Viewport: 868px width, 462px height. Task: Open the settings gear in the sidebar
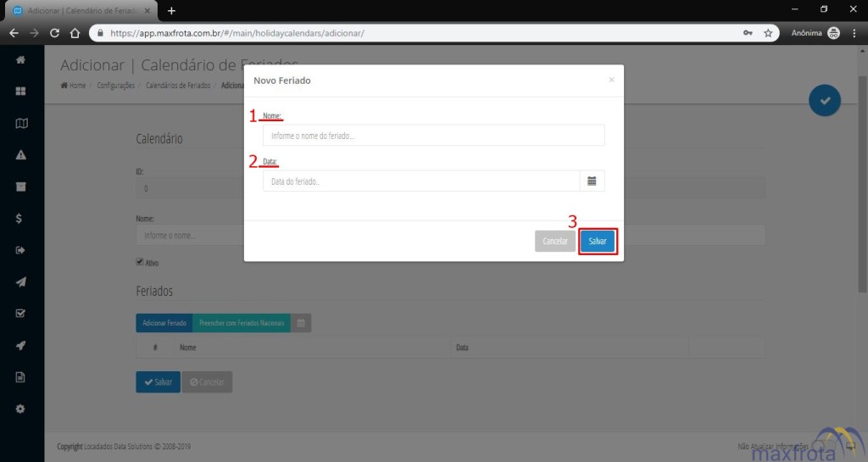click(21, 409)
